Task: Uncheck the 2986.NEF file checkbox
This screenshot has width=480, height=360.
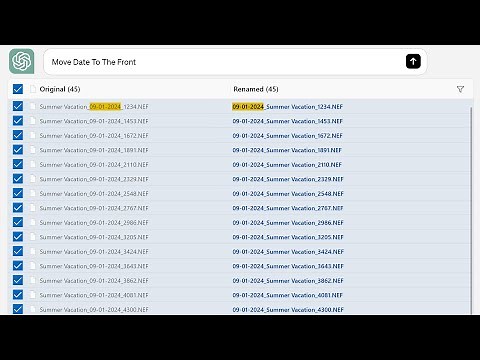Action: [x=18, y=222]
